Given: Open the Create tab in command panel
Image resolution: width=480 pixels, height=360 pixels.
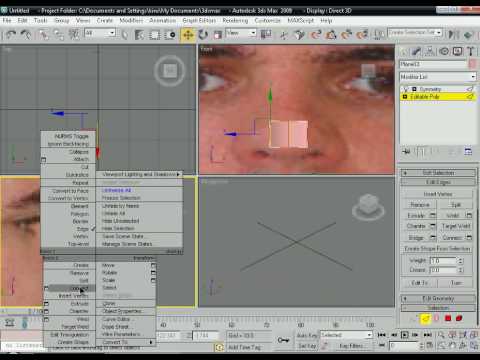Looking at the screenshot, I should pyautogui.click(x=404, y=51).
